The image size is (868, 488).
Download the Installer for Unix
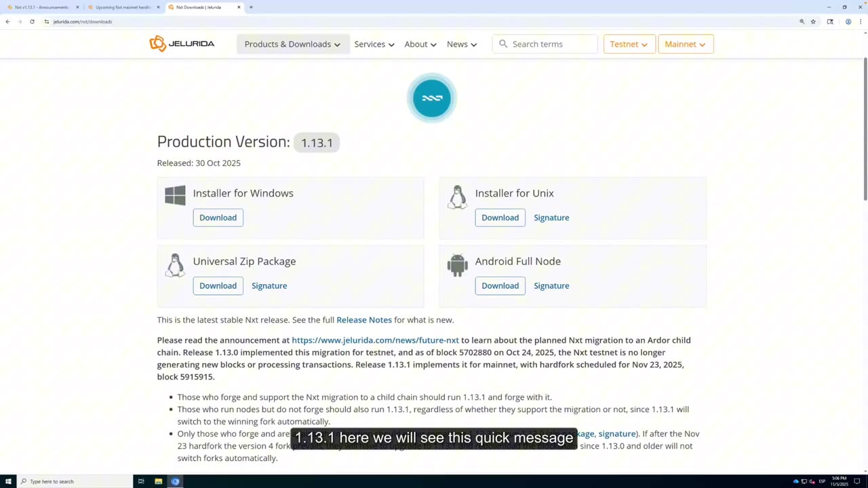click(500, 218)
